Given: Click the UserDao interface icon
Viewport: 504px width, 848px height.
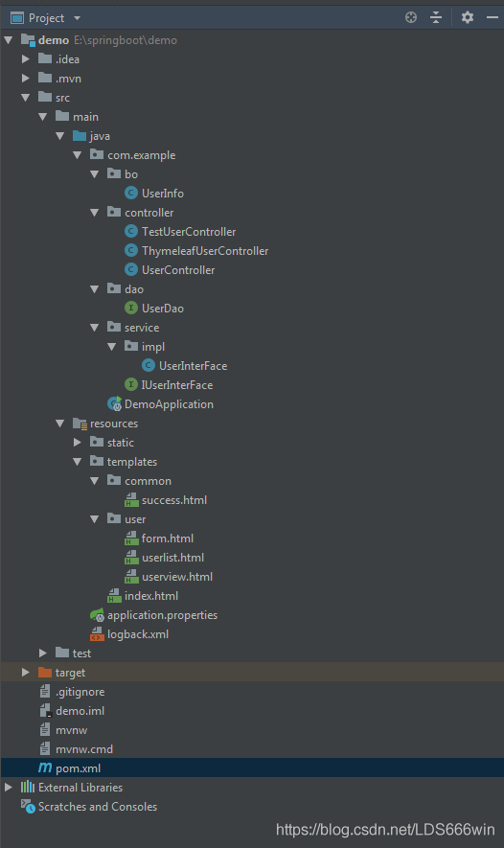Looking at the screenshot, I should (x=131, y=309).
